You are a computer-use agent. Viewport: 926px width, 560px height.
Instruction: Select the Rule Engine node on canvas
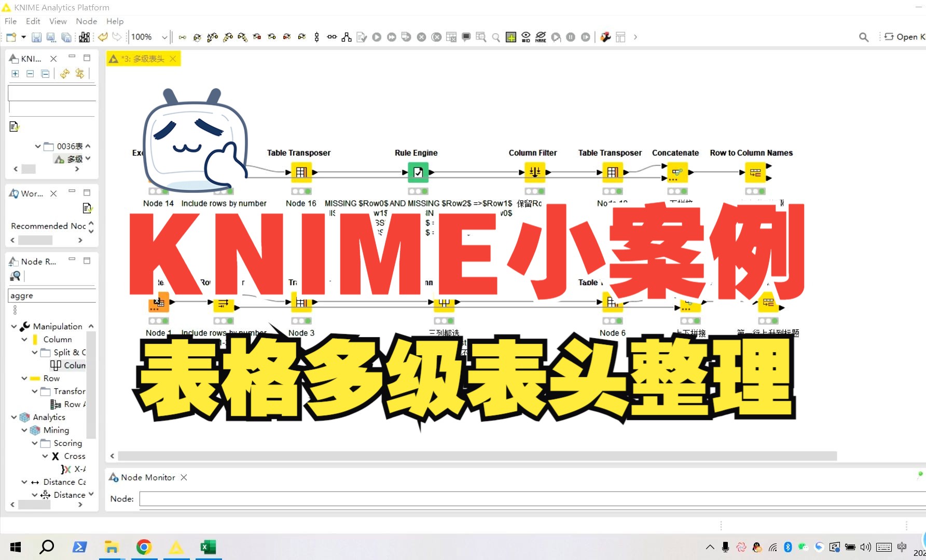418,172
